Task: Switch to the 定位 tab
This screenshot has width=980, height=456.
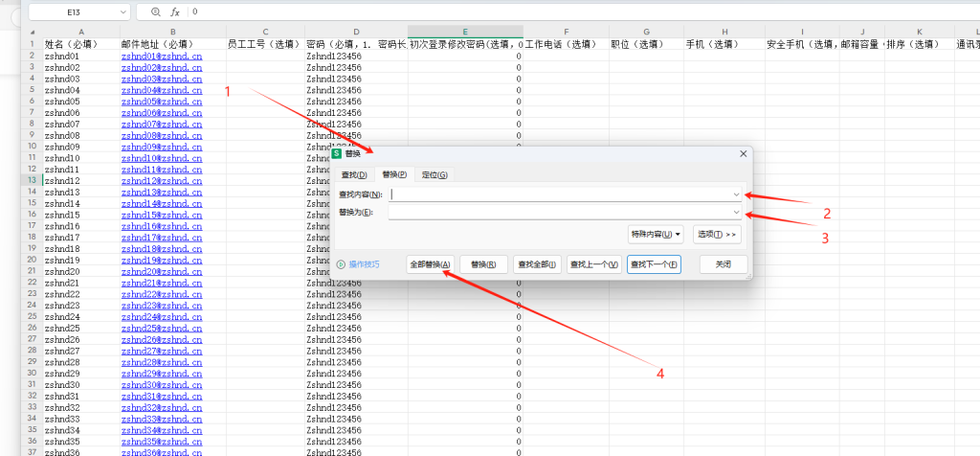Action: coord(434,175)
